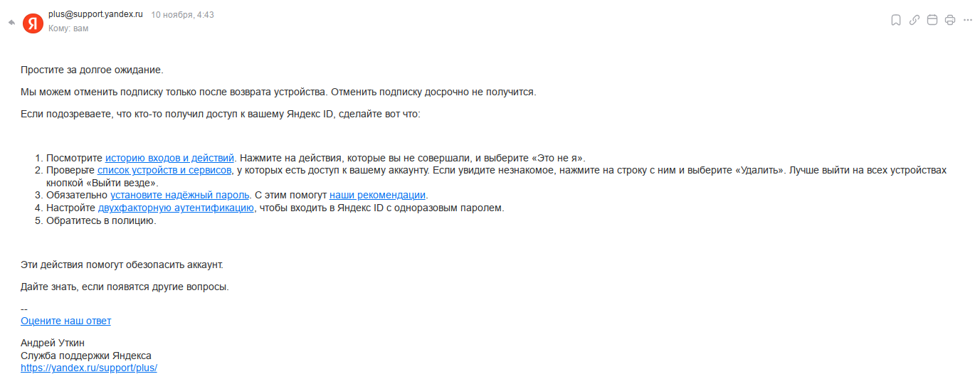The height and width of the screenshot is (384, 980).
Task: Open the 'список устройств и сервисов' link
Action: click(x=164, y=171)
